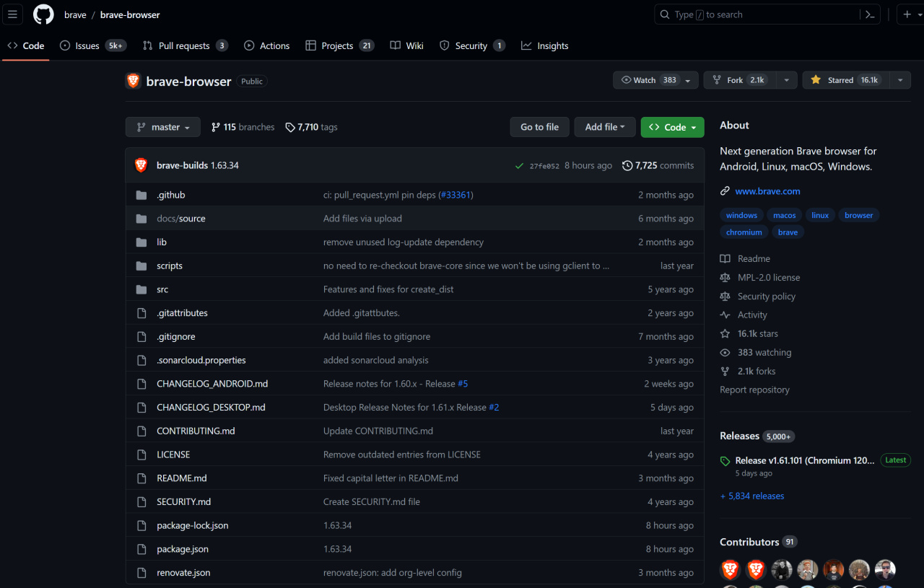Open the Code tab
Image resolution: width=924 pixels, height=588 pixels.
pyautogui.click(x=26, y=45)
